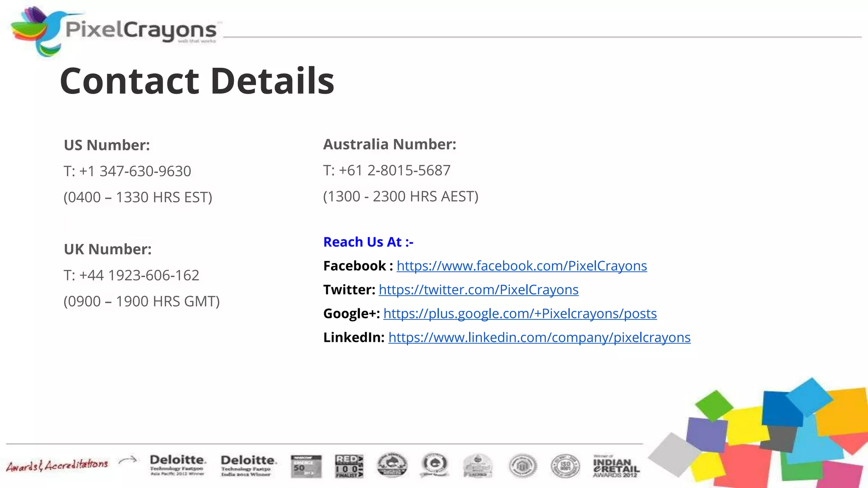Click the Emerge 50 award badge
This screenshot has width=868, height=488.
coord(306,466)
